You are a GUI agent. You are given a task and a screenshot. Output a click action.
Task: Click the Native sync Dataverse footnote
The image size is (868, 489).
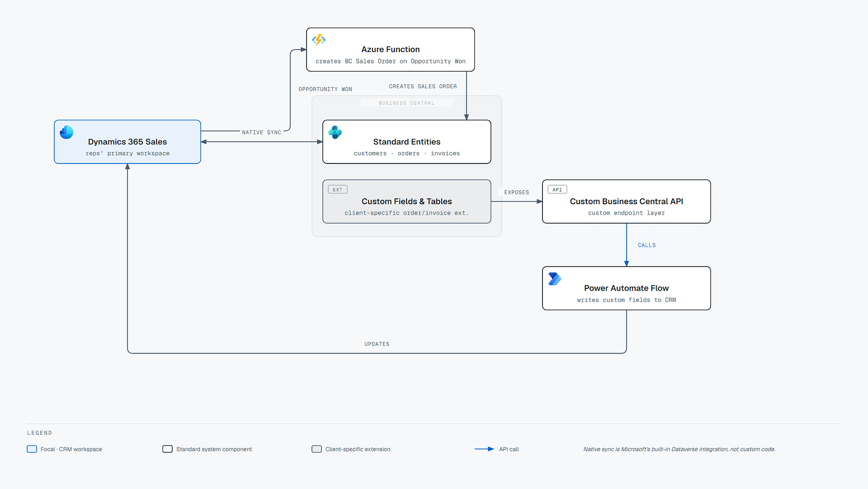pos(679,449)
